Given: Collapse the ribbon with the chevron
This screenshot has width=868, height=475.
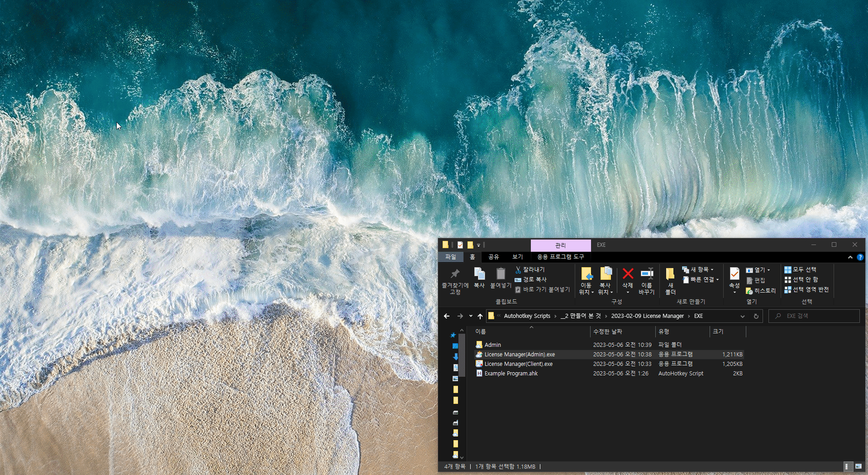Looking at the screenshot, I should coord(850,257).
